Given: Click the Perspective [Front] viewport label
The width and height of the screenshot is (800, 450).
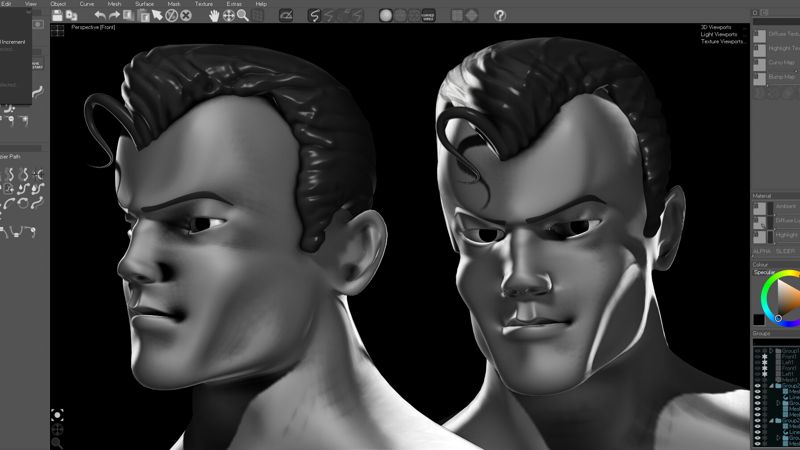Looking at the screenshot, I should click(x=93, y=27).
